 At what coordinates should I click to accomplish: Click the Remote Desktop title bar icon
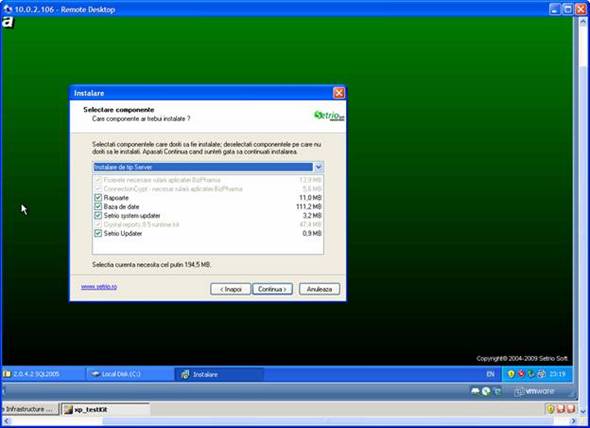[7, 9]
